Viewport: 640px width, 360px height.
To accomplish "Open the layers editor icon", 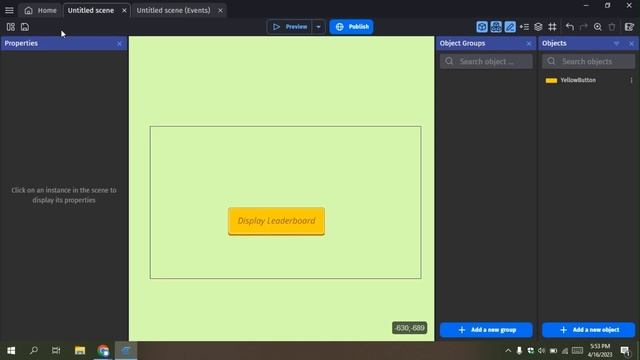I will [538, 27].
